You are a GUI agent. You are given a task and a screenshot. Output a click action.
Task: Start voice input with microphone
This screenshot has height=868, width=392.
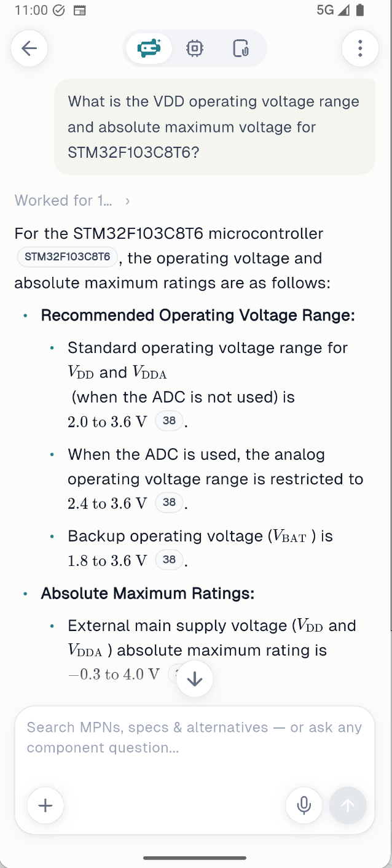304,805
